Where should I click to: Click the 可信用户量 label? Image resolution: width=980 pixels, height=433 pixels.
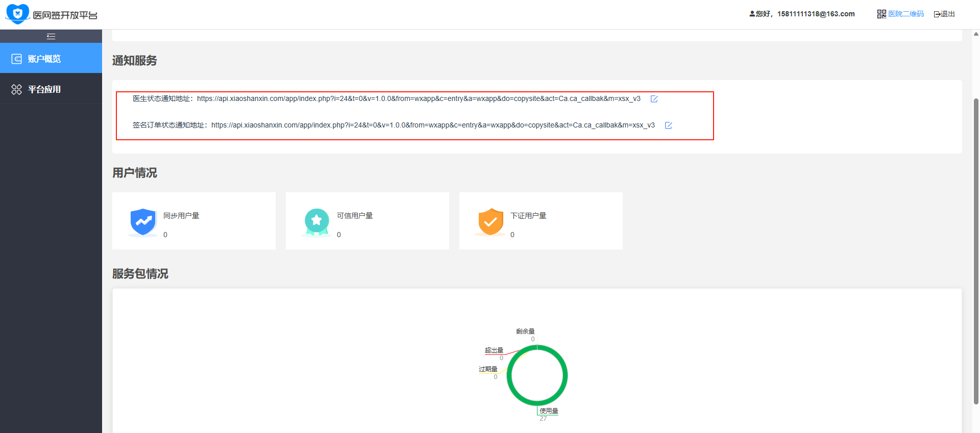point(355,216)
